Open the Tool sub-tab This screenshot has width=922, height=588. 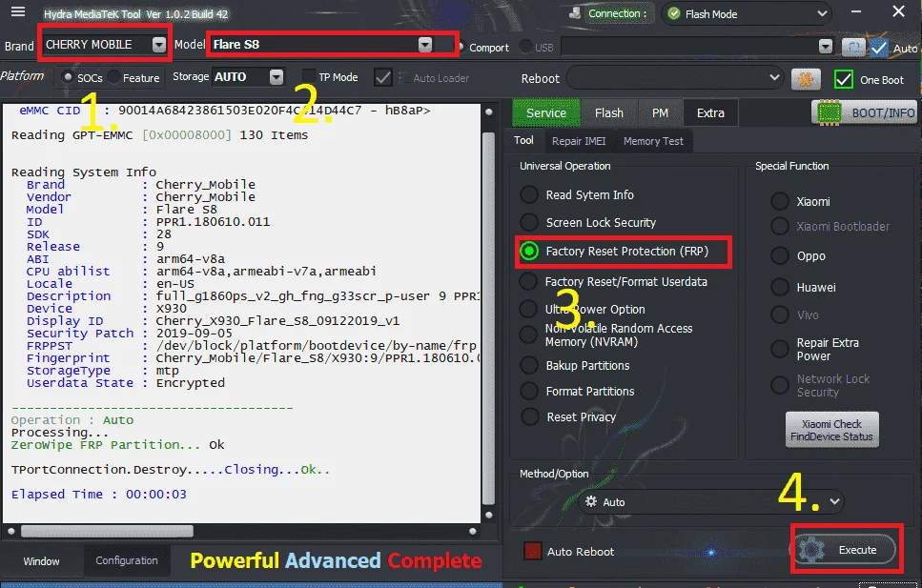[x=523, y=140]
